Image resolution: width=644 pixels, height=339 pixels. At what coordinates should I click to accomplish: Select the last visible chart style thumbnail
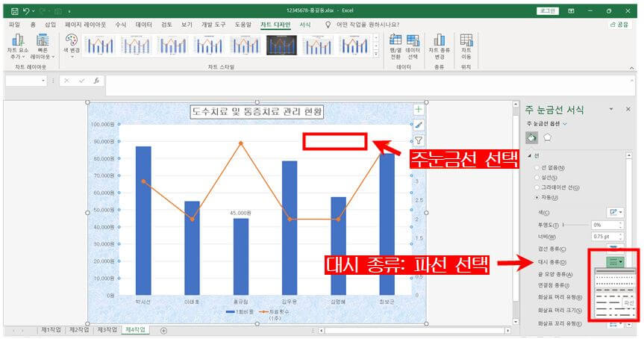click(x=354, y=46)
